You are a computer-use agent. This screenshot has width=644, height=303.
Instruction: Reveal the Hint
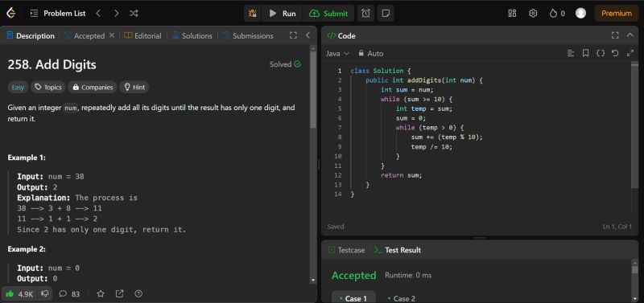tap(134, 88)
